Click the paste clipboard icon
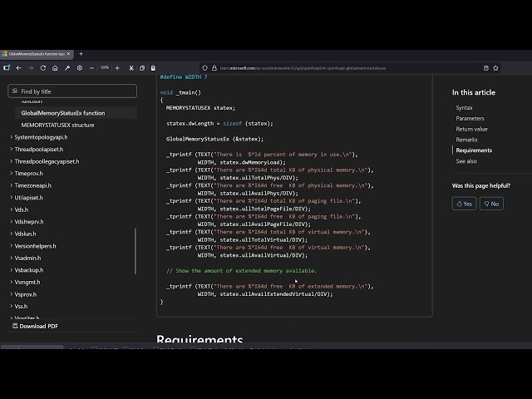 153,68
